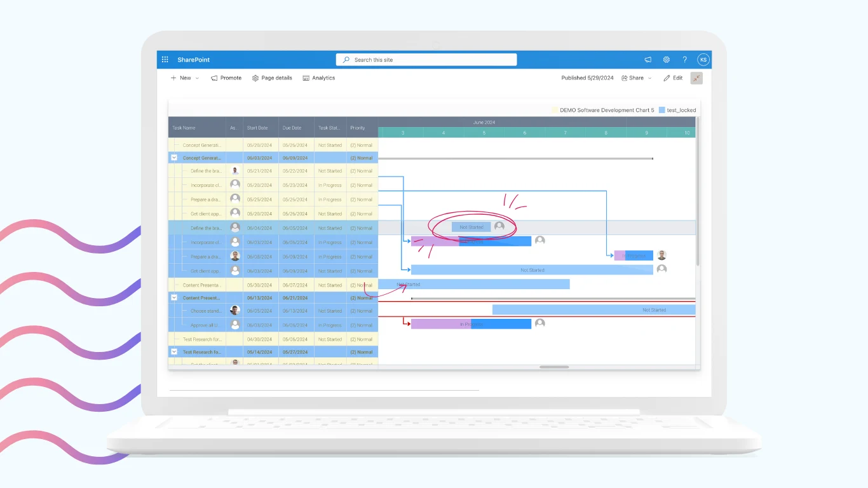Open the settings gear in the header
Viewport: 868px width, 488px height.
pos(667,60)
